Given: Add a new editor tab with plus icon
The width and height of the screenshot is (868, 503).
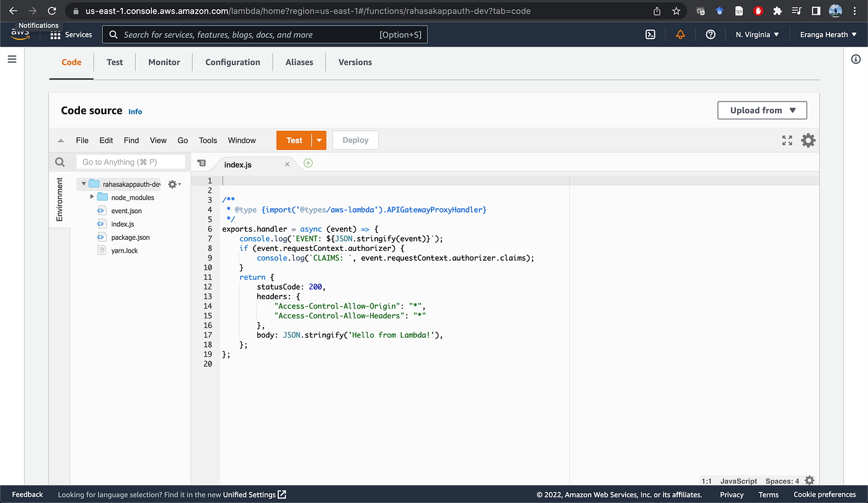Looking at the screenshot, I should pyautogui.click(x=308, y=164).
